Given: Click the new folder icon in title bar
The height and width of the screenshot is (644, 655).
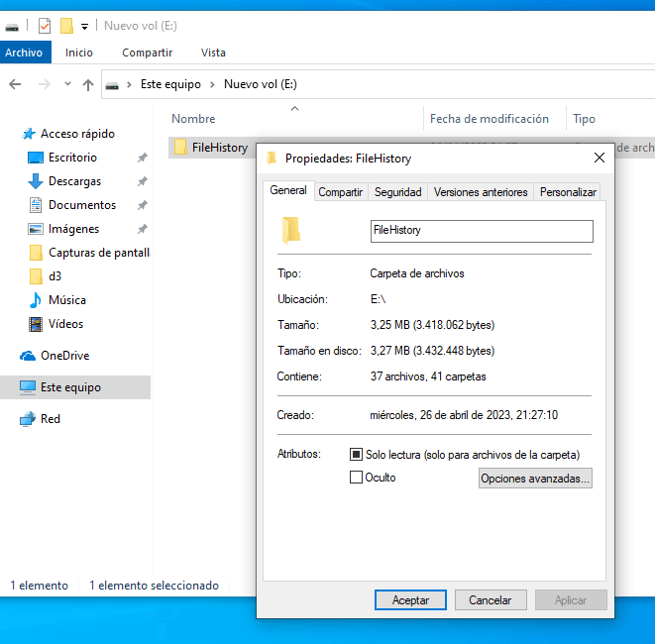Looking at the screenshot, I should tap(66, 26).
